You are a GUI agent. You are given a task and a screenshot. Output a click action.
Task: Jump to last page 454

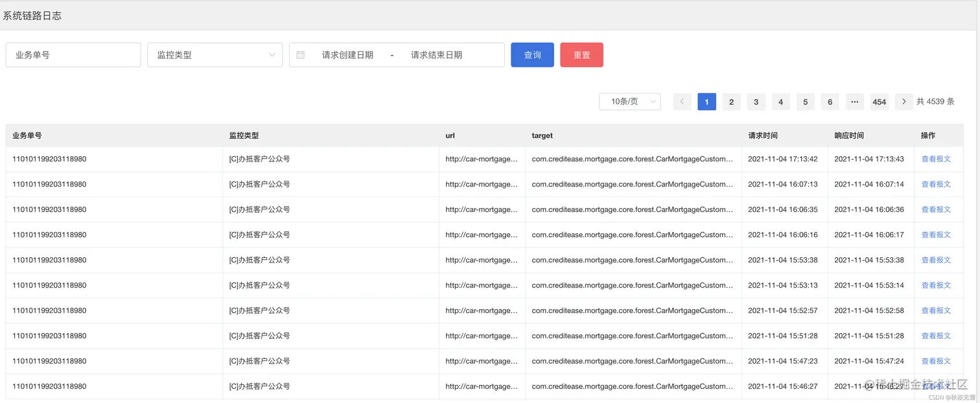(879, 102)
